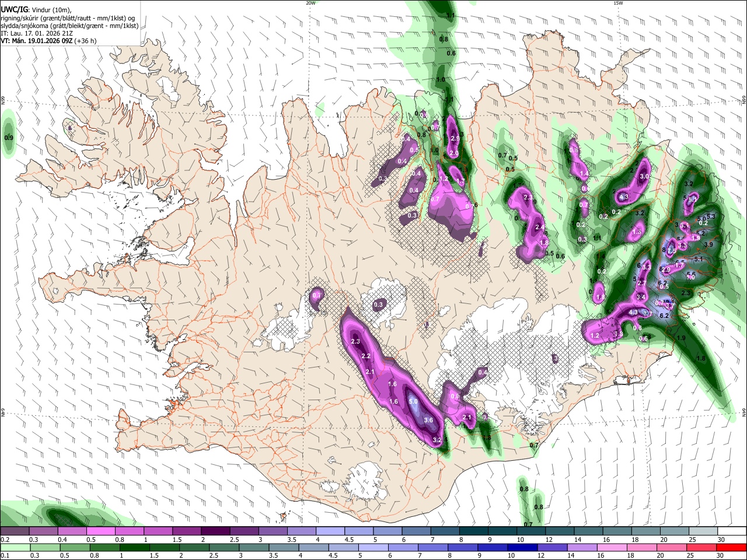
Task: Click the 'slydda/snjókoma' legend description line
Action: 69,26
